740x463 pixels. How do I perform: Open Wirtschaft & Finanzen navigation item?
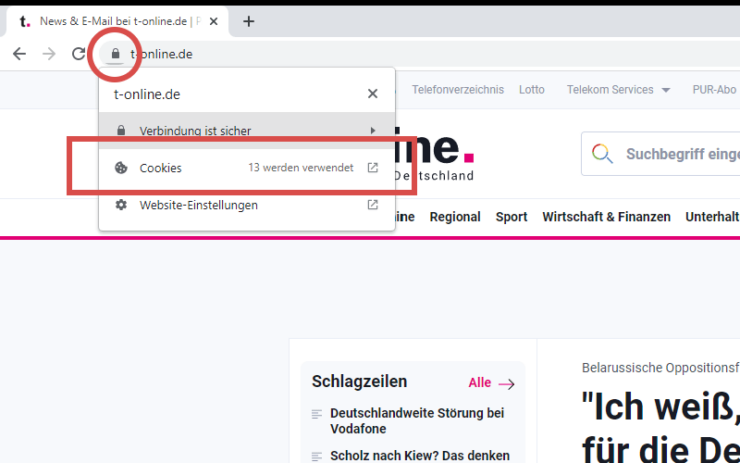click(606, 217)
